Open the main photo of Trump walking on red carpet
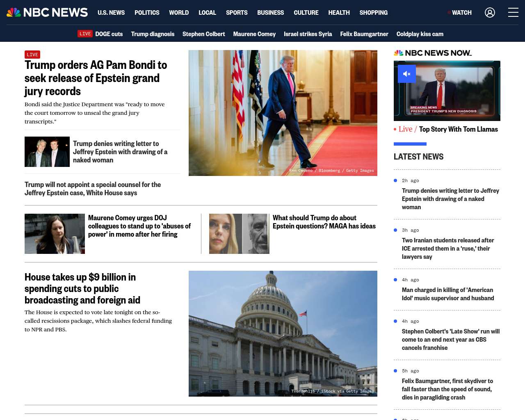This screenshot has height=420, width=525. pyautogui.click(x=283, y=113)
